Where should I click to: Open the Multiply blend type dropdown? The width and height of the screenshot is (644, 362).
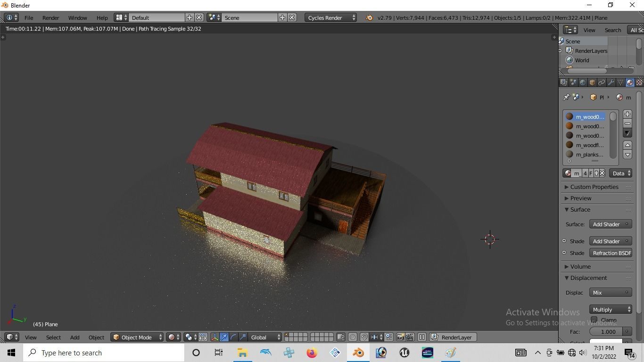pyautogui.click(x=611, y=309)
